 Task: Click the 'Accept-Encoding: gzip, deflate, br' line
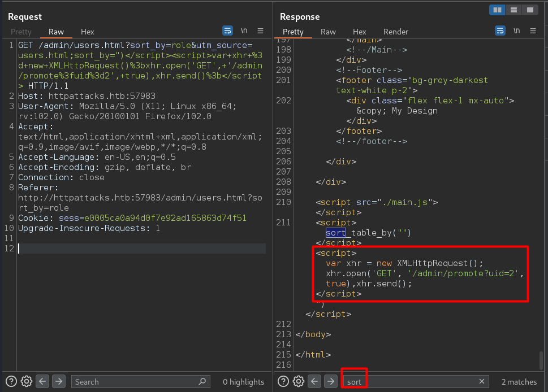click(105, 167)
